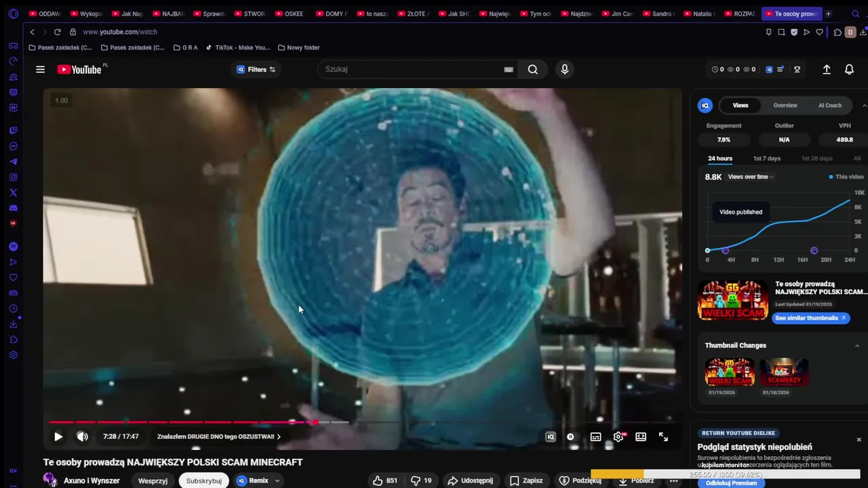Toggle theater mode
The width and height of the screenshot is (868, 488).
click(641, 437)
